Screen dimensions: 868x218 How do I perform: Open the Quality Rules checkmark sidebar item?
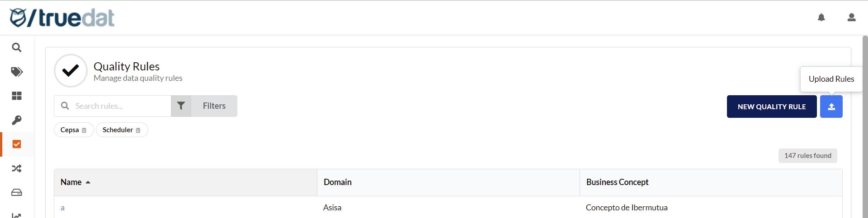tap(17, 144)
